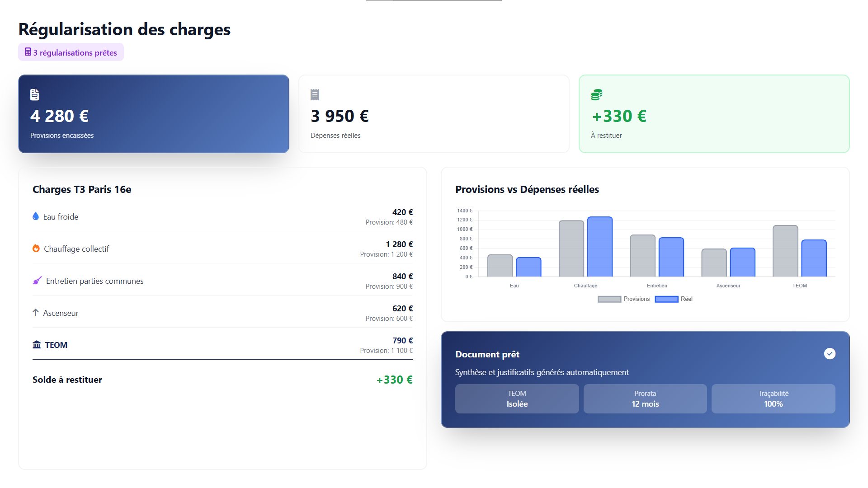Click the flame icon beside Chauffage collectif
This screenshot has height=488, width=868.
pyautogui.click(x=36, y=249)
